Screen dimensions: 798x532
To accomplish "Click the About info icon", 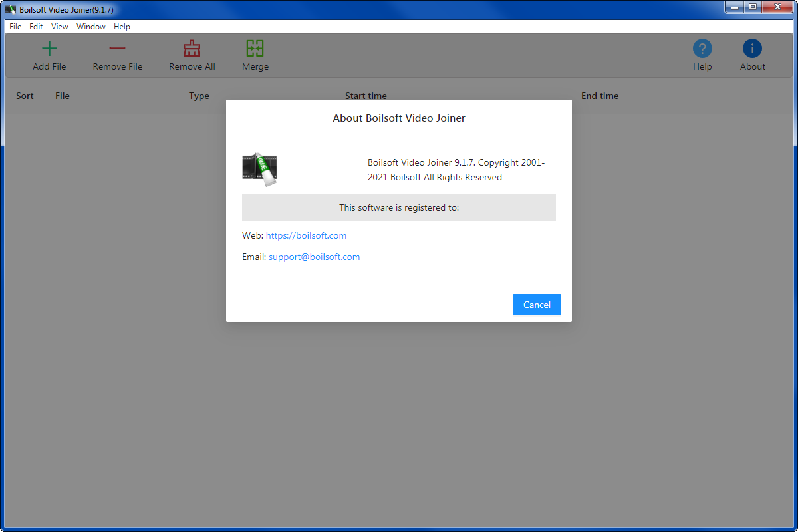I will [x=752, y=48].
